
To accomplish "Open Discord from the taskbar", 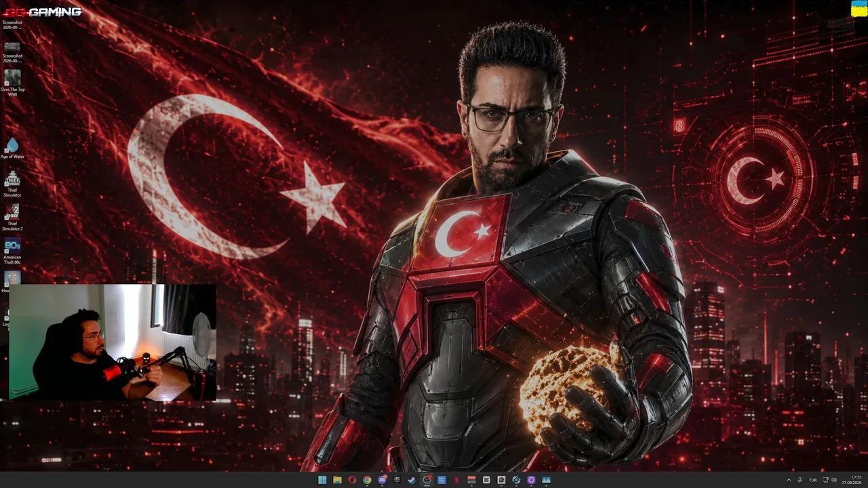I will (x=382, y=480).
